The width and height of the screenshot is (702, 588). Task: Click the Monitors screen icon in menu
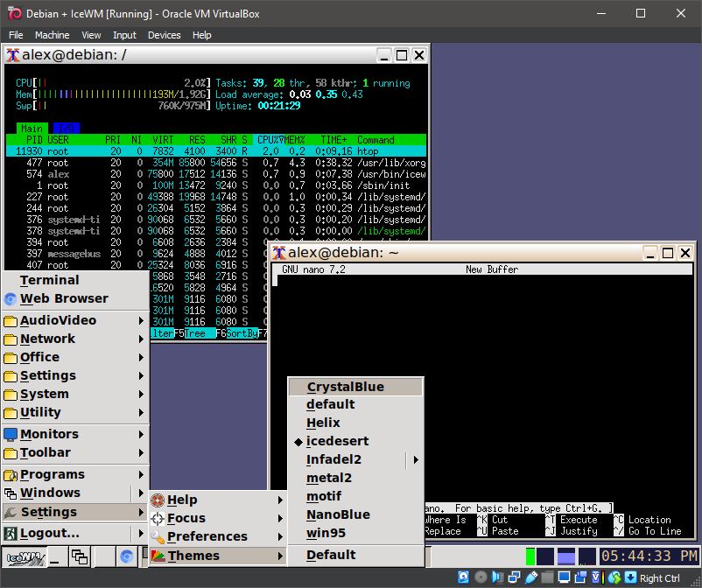11,435
